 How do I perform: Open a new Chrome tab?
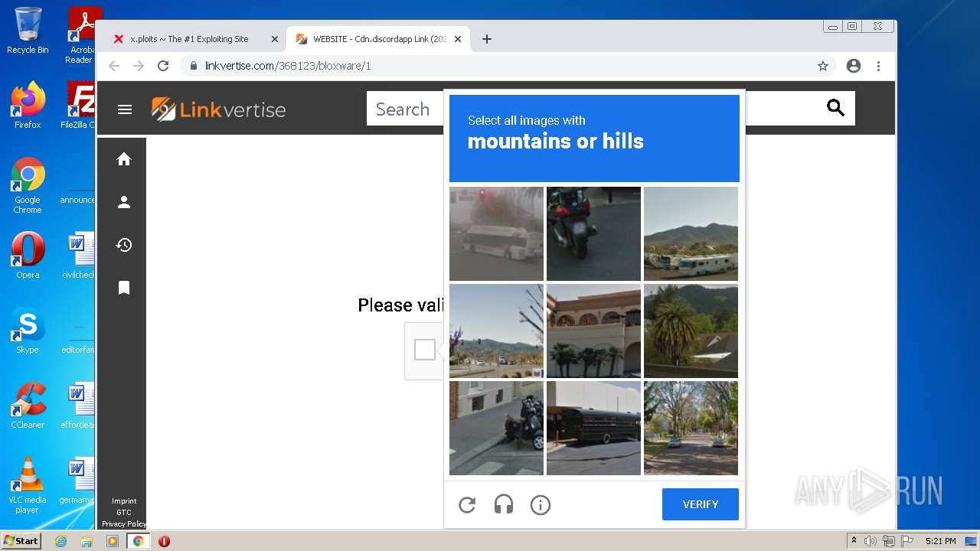click(486, 39)
